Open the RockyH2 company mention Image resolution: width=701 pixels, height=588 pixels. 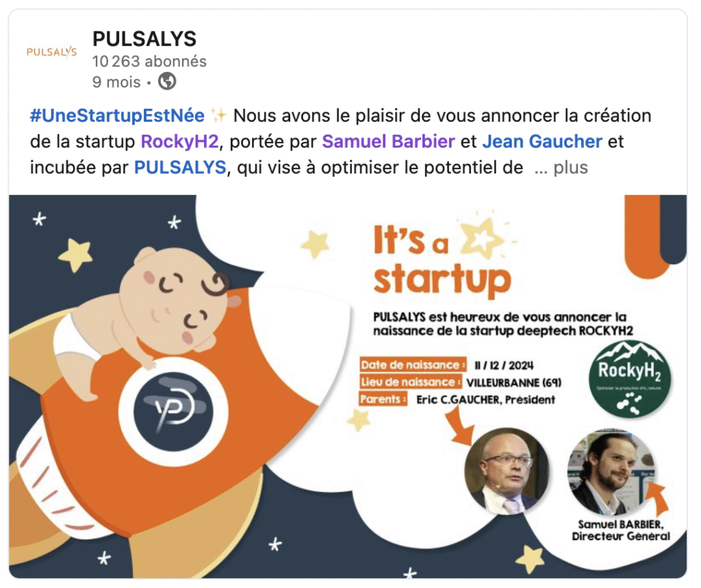[x=180, y=142]
